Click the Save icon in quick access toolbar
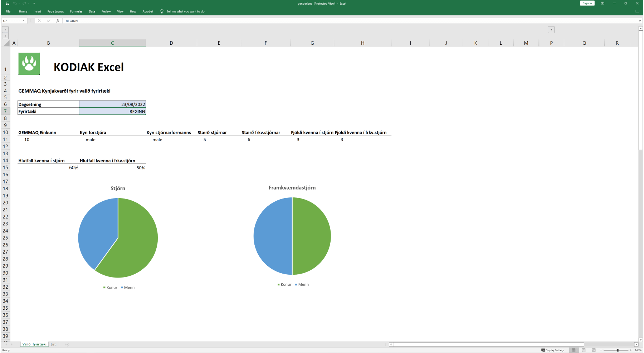Image resolution: width=644 pixels, height=353 pixels. (8, 3)
